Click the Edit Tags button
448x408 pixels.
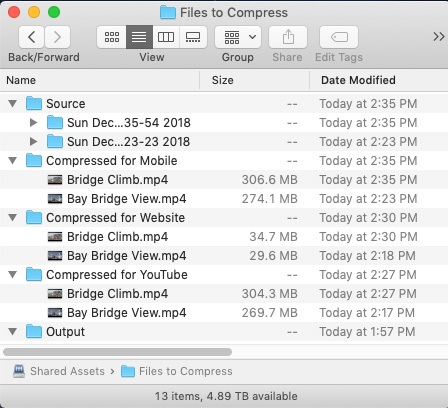[339, 37]
